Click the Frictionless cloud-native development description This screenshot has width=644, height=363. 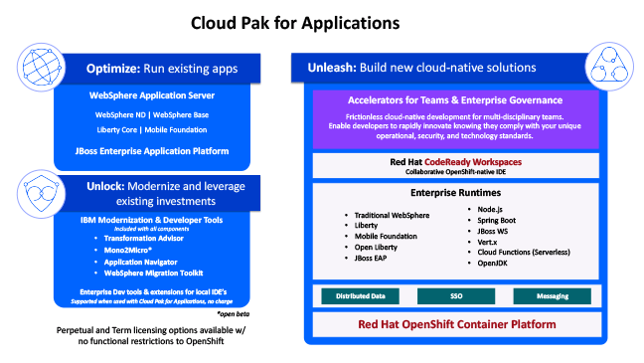[454, 126]
